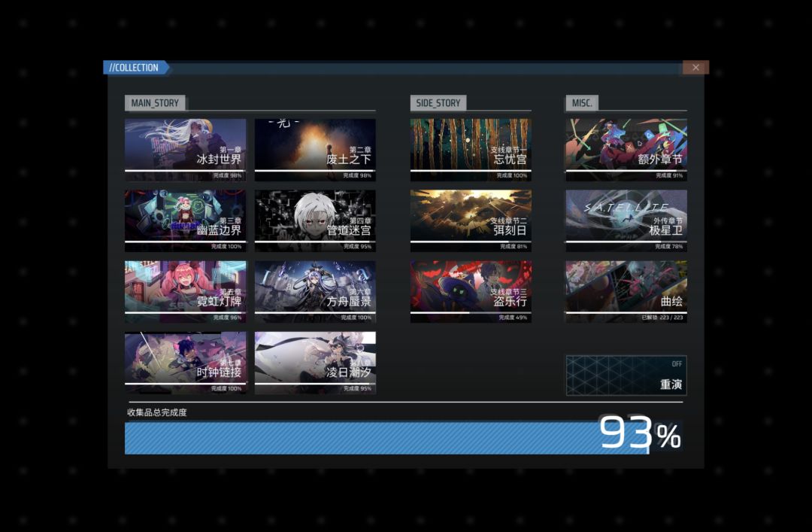Select chapter three 幽蓝边界 card
812x532 pixels.
(186, 220)
